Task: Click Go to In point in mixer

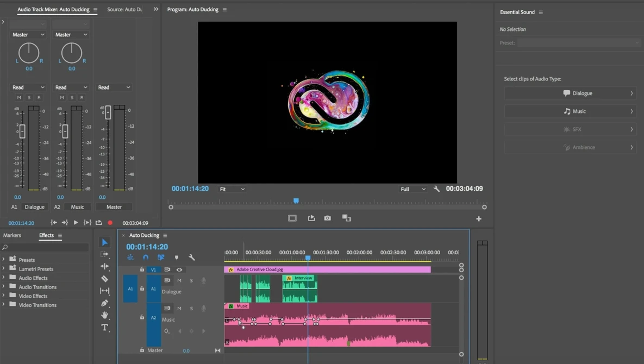Action: click(x=53, y=222)
